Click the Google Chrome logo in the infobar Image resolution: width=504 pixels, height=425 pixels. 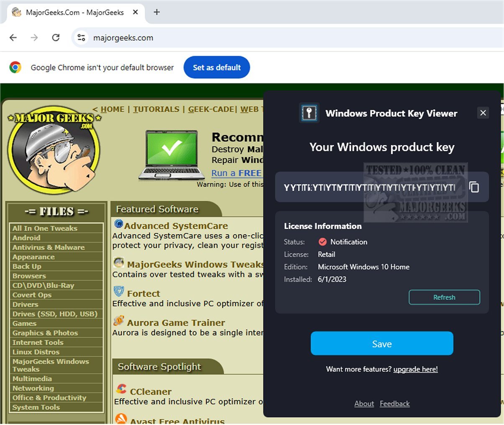tap(15, 67)
